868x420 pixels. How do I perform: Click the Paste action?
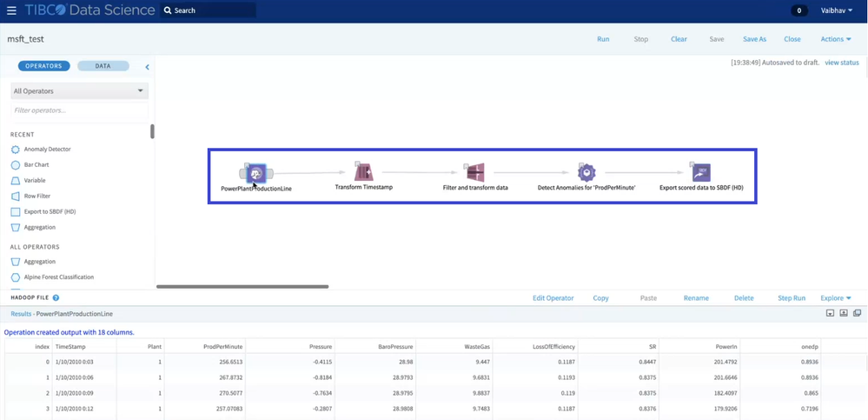coord(648,298)
